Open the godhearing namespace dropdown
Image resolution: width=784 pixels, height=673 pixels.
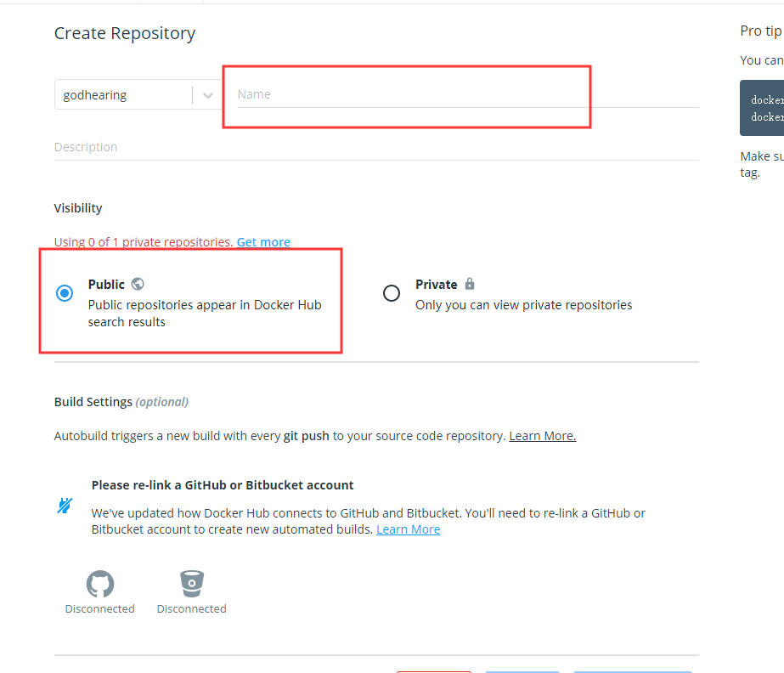tap(123, 95)
